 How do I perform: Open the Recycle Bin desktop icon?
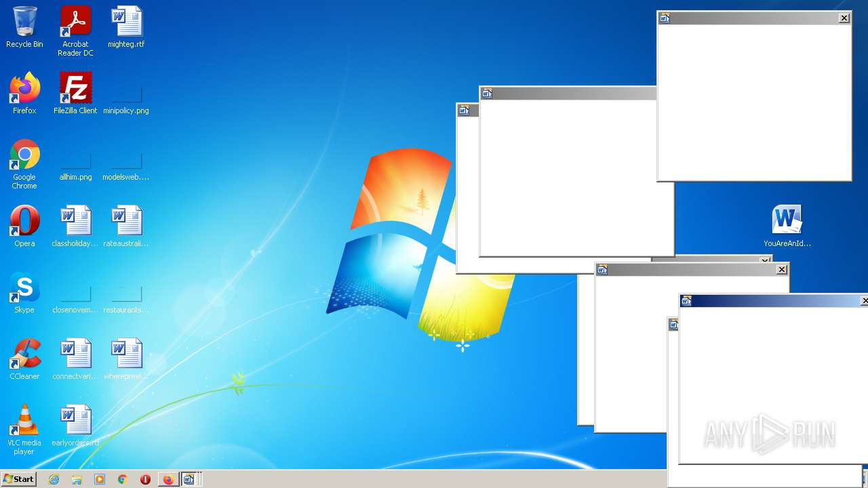(x=24, y=27)
